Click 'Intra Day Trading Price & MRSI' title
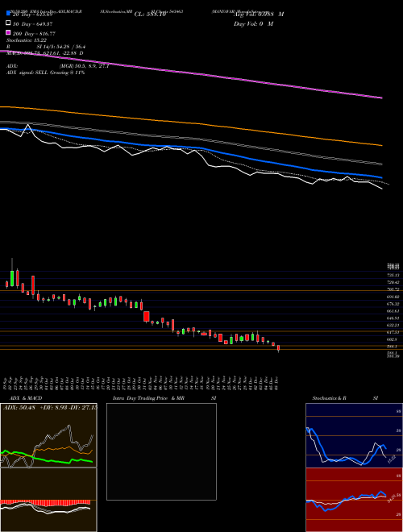 click(x=164, y=398)
